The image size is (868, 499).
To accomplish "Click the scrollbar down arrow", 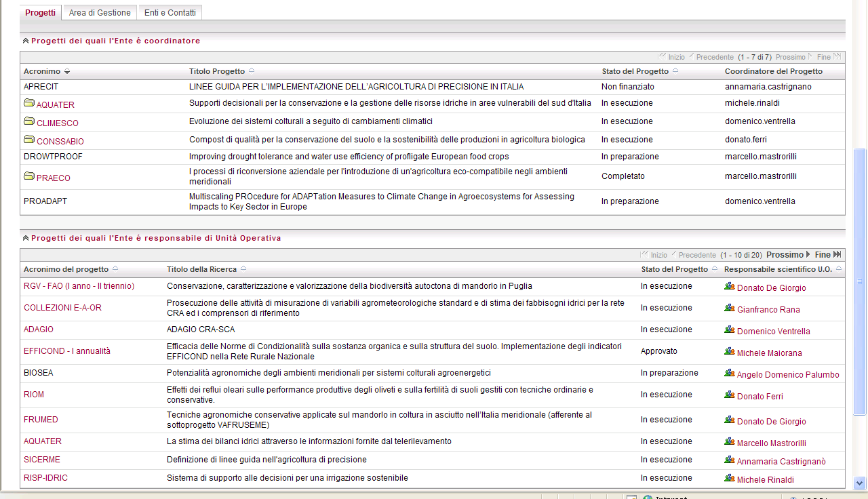I will pyautogui.click(x=860, y=483).
